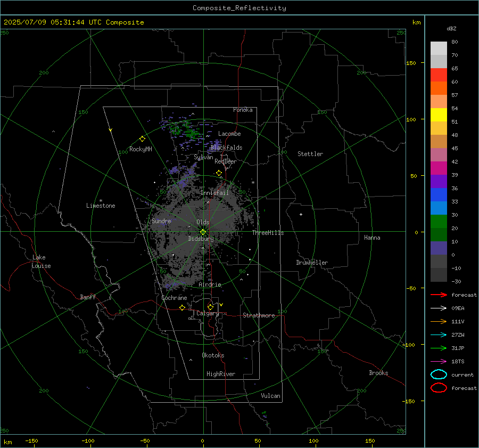This screenshot has height=448, width=479.
Task: Select light gray swatch between 80 and 70 dBZ
Action: point(439,48)
